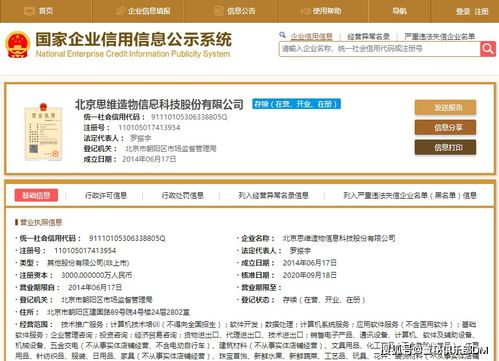Click the 发送报告 button
The image size is (499, 361).
[x=445, y=107]
